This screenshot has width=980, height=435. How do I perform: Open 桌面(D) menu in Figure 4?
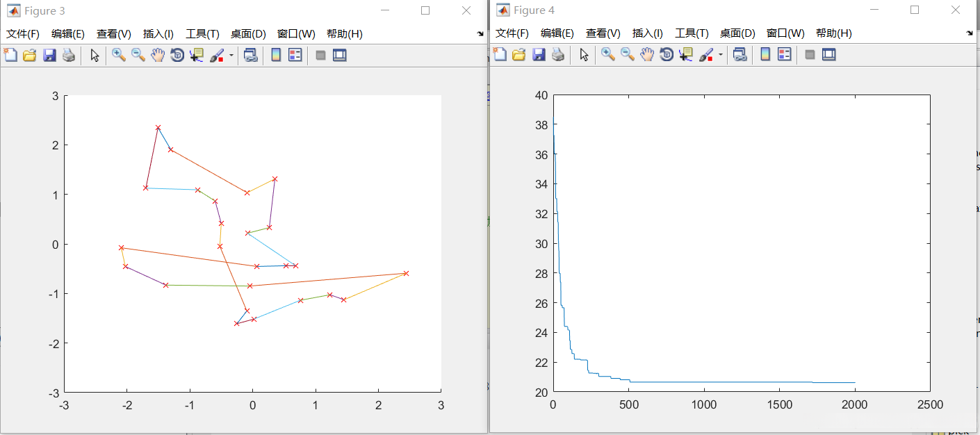tap(737, 33)
